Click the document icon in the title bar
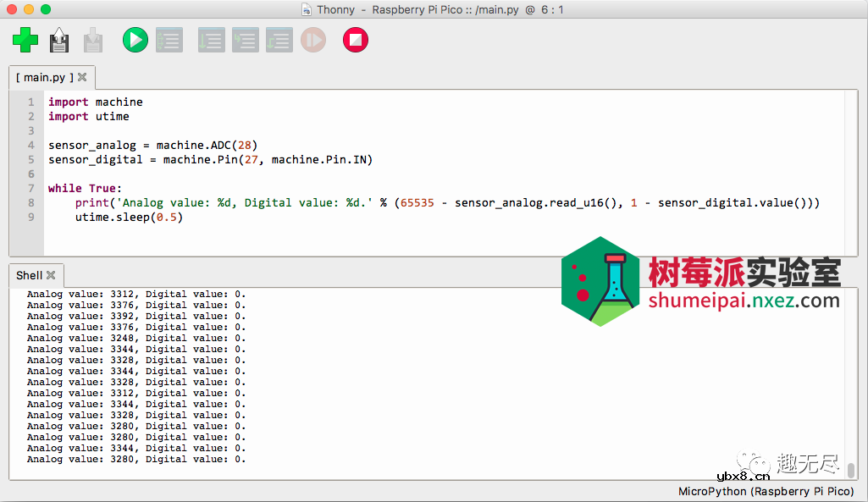The height and width of the screenshot is (502, 868). [x=306, y=10]
